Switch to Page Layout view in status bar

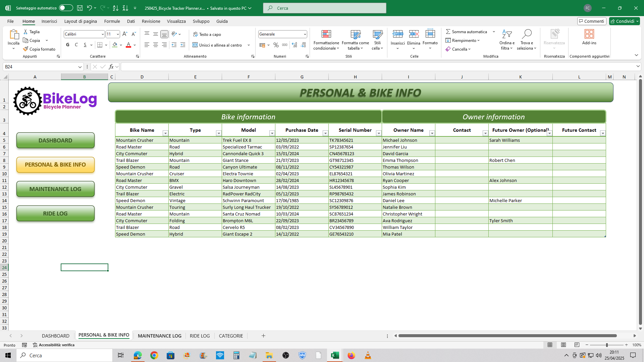click(563, 345)
